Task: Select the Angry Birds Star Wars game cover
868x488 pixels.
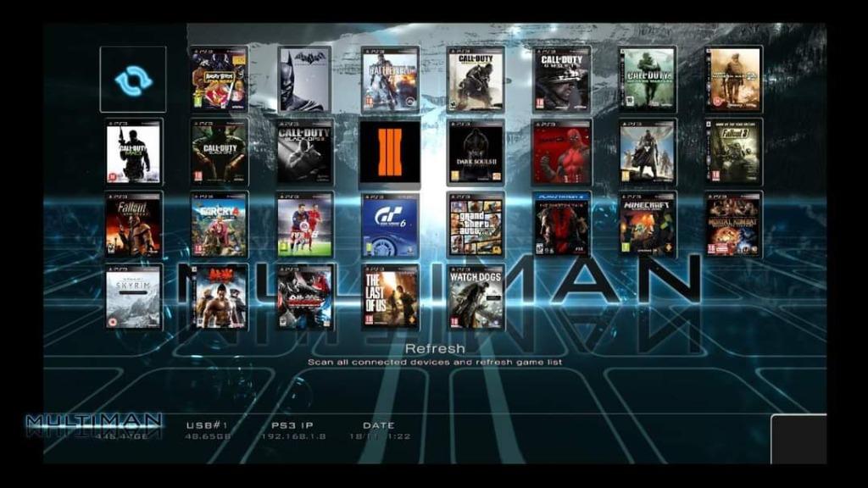Action: tap(220, 80)
